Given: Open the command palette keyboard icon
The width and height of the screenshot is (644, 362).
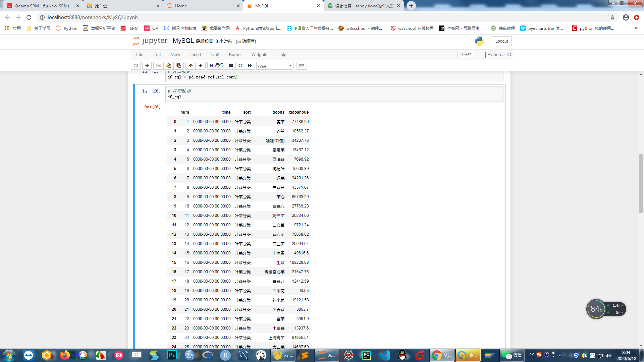Looking at the screenshot, I should (302, 66).
